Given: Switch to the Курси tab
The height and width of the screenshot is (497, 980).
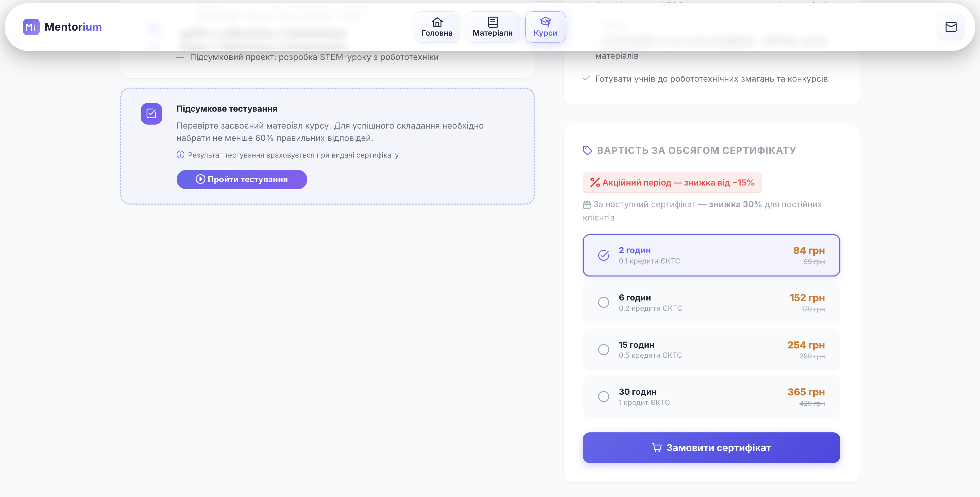Looking at the screenshot, I should point(545,27).
